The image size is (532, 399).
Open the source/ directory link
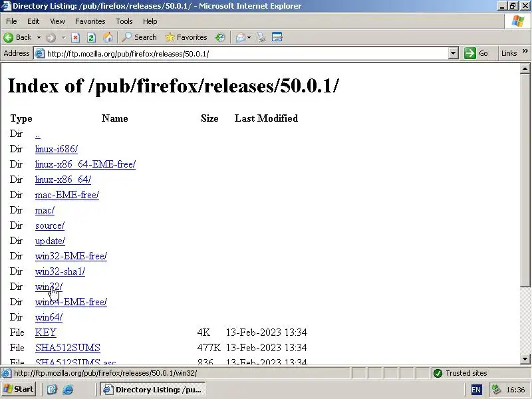click(49, 225)
